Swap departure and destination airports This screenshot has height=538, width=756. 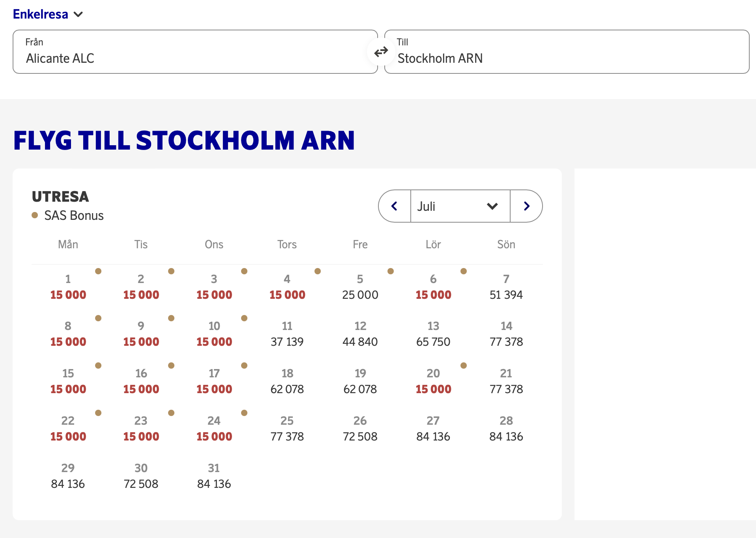(x=381, y=52)
